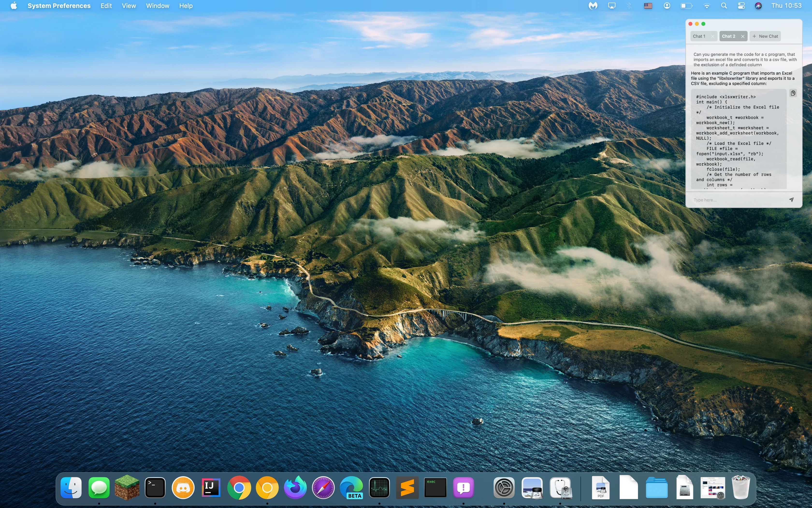Focus the "Type here..." message field
The height and width of the screenshot is (508, 812).
[738, 200]
